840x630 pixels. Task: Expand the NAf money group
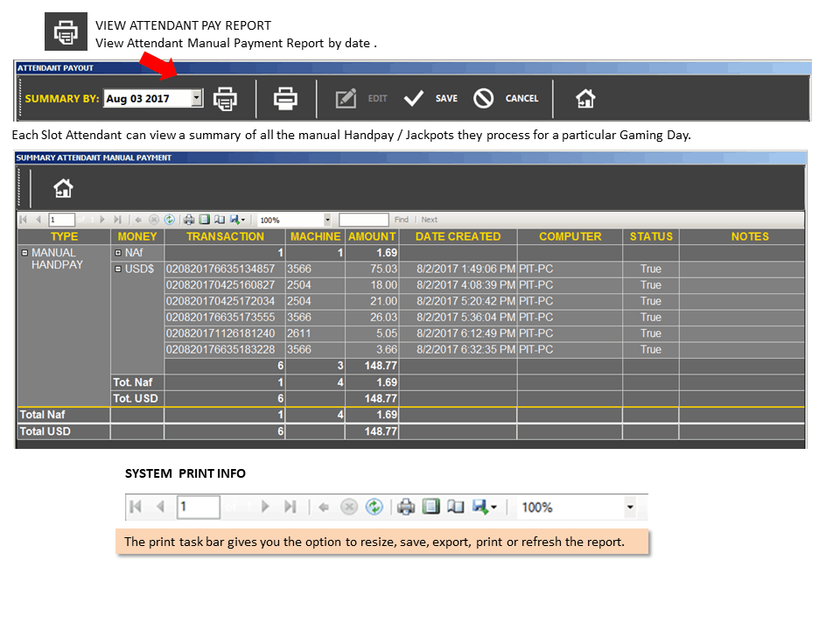point(118,253)
